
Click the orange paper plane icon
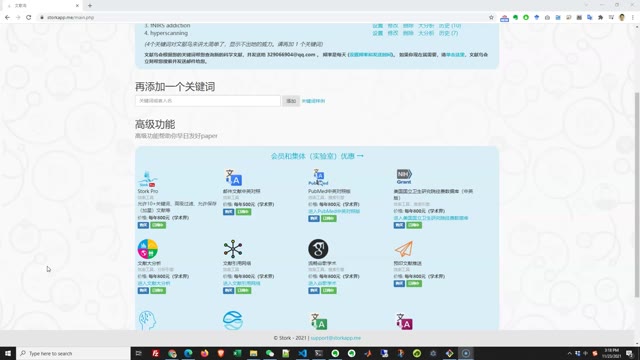tap(404, 249)
